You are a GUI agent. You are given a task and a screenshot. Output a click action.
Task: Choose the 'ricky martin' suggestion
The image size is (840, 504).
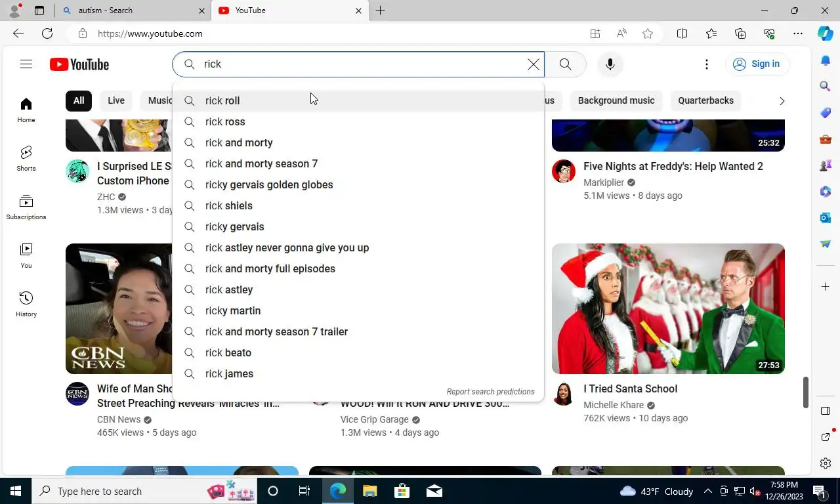pyautogui.click(x=358, y=310)
